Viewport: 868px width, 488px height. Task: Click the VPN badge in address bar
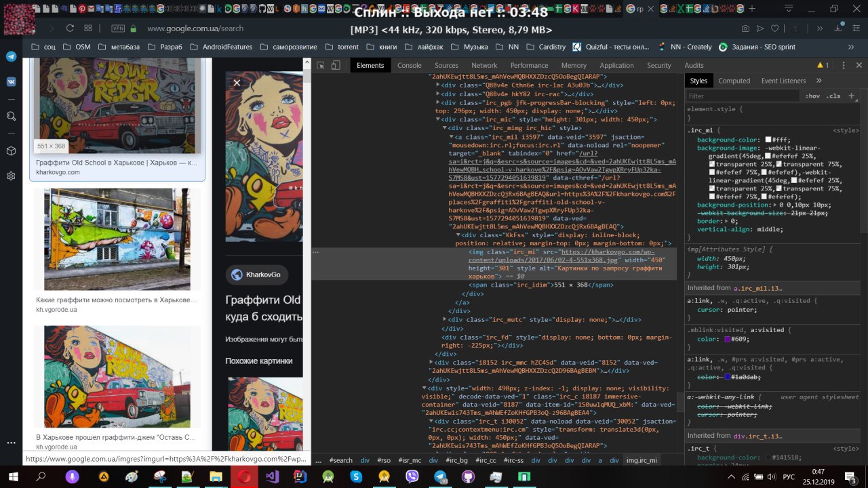click(118, 28)
